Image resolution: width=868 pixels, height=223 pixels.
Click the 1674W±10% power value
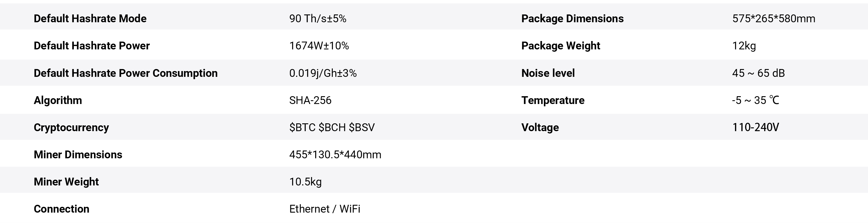click(x=319, y=46)
